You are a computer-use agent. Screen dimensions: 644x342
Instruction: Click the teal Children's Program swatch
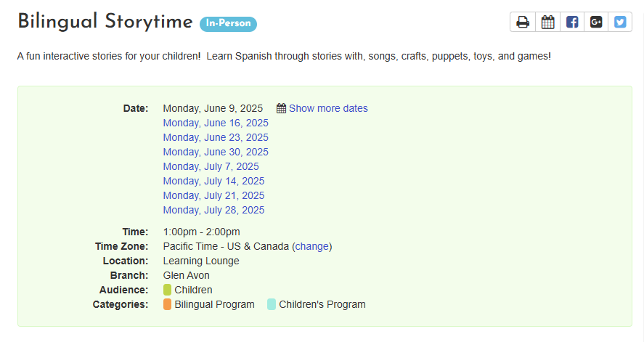pos(272,304)
